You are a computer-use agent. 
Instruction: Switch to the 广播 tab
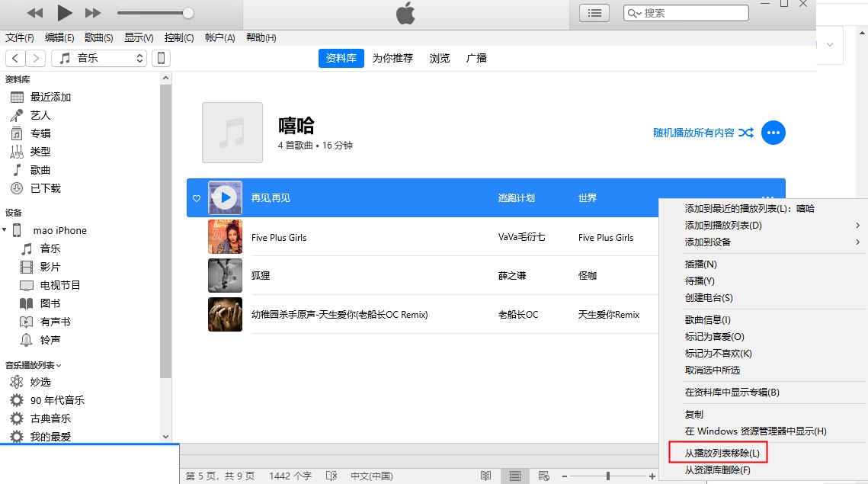[476, 58]
